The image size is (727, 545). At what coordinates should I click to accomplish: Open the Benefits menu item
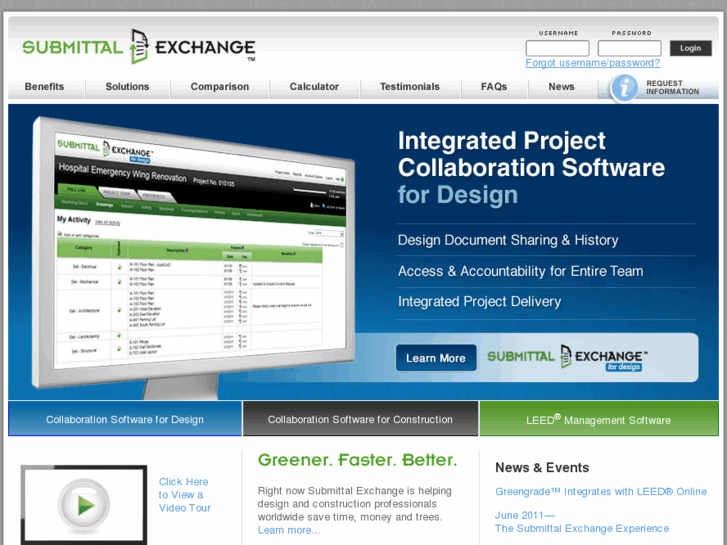[x=45, y=87]
